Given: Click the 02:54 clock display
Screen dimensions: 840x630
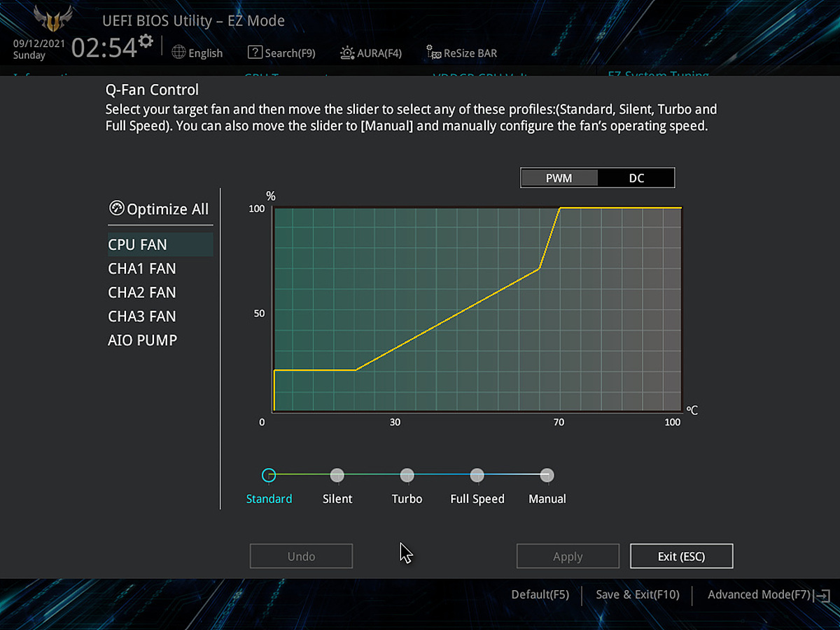Looking at the screenshot, I should [x=104, y=48].
